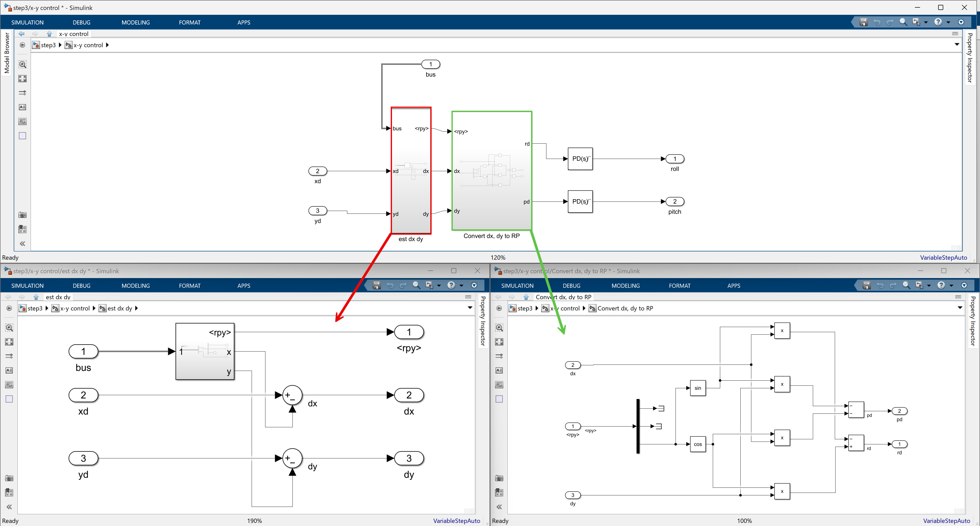Click Screenshot camera icon in Convert dx, dy palette
Viewport: 980px width, 526px height.
pyautogui.click(x=499, y=478)
